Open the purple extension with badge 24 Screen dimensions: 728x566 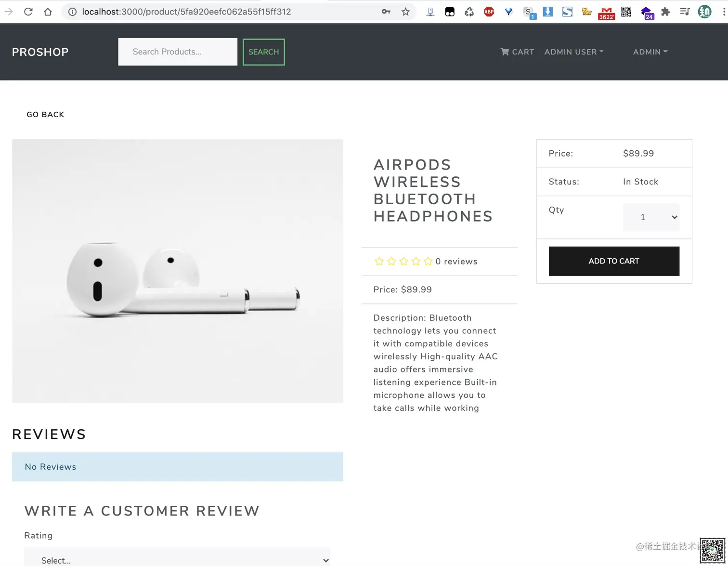647,13
